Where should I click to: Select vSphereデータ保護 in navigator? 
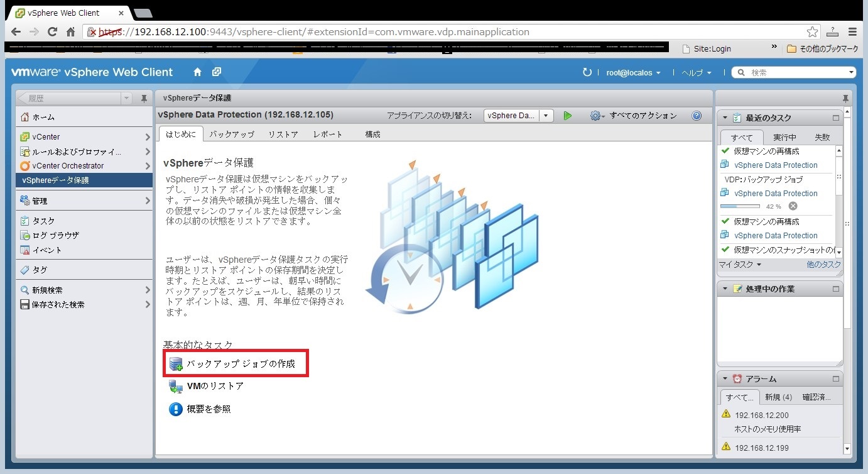coord(84,180)
